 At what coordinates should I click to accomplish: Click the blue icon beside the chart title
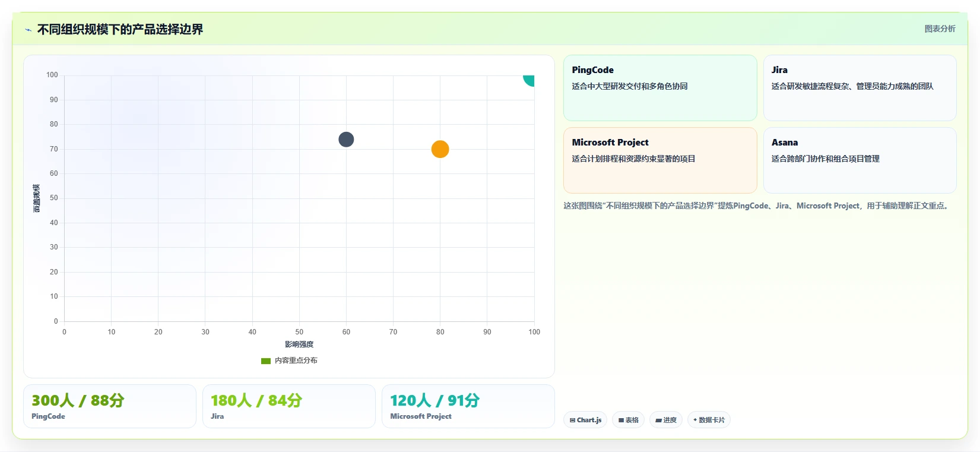28,30
